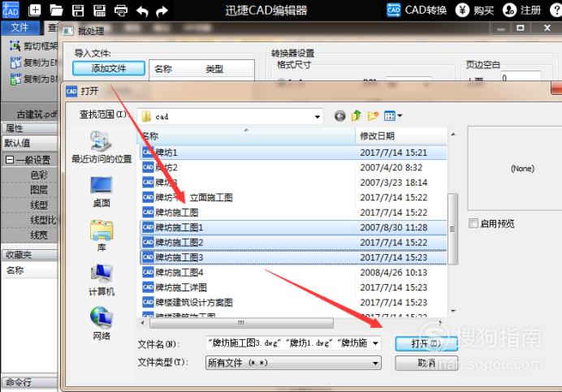Select file 牌坊施工图2
562x392 pixels.
pyautogui.click(x=293, y=243)
